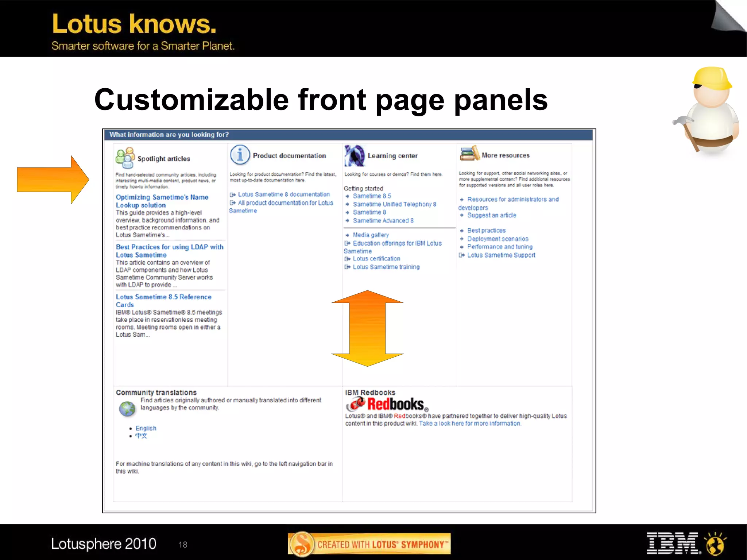Image resolution: width=747 pixels, height=560 pixels.
Task: Click the page-curl corner at top right
Action: click(x=728, y=15)
